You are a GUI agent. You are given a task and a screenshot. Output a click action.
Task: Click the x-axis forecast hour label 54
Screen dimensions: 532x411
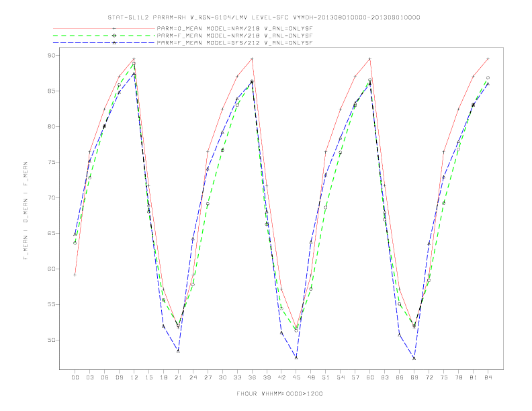pyautogui.click(x=341, y=377)
